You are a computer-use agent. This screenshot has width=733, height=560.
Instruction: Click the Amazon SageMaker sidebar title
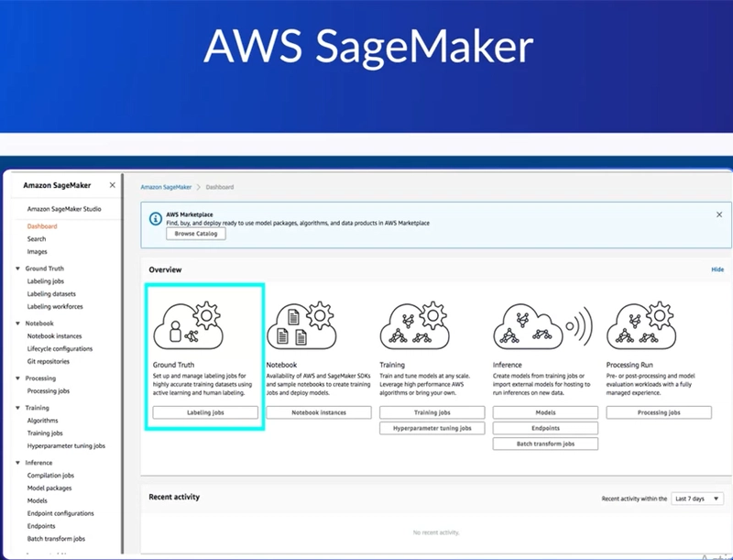tap(57, 185)
